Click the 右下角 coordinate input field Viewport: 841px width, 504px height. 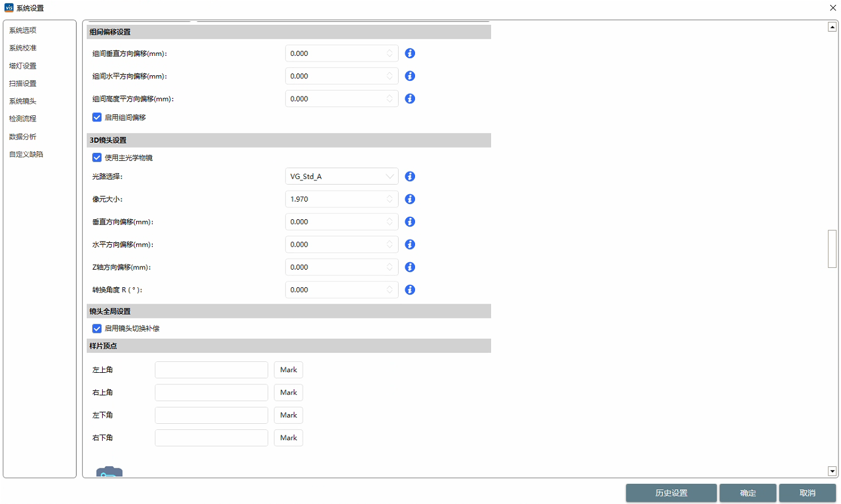[211, 438]
